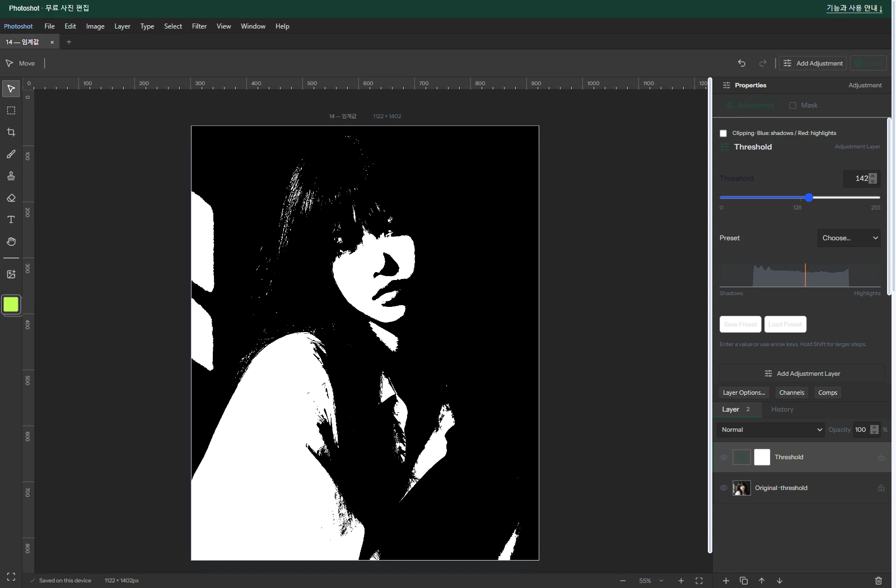Toggle fullscreen icon in bottom-left corner
The height and width of the screenshot is (588, 896).
(11, 577)
